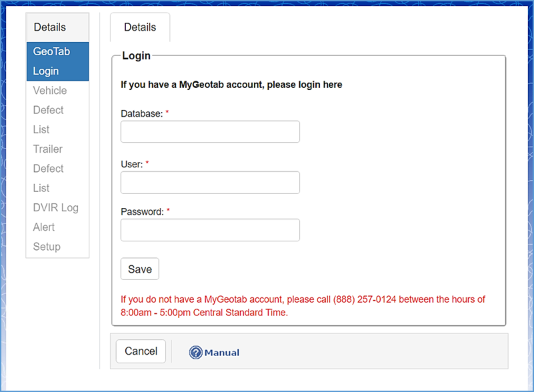Select the Details tab above the sidebar list
Screen dimensions: 534x392
(x=50, y=27)
